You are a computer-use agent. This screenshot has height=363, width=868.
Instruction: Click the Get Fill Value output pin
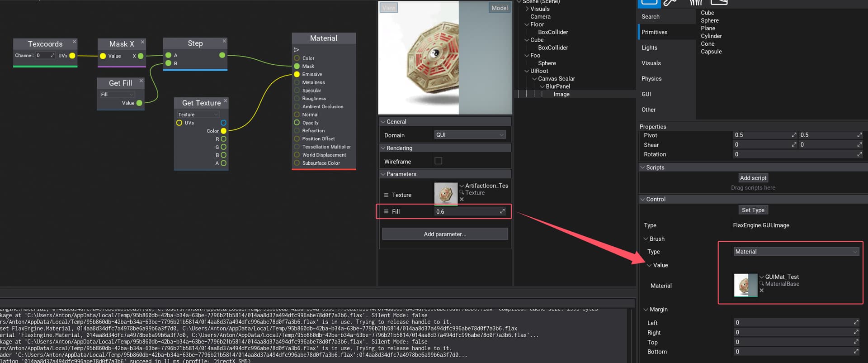(139, 103)
